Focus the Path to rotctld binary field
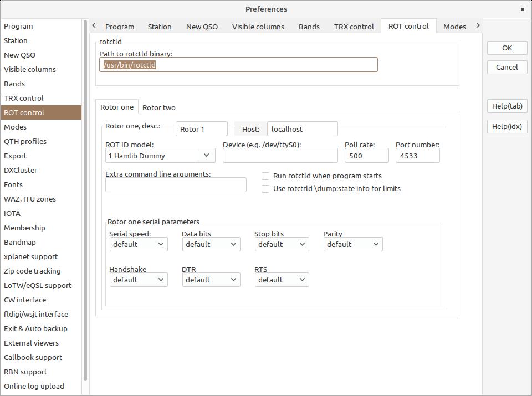This screenshot has width=532, height=396. [238, 65]
